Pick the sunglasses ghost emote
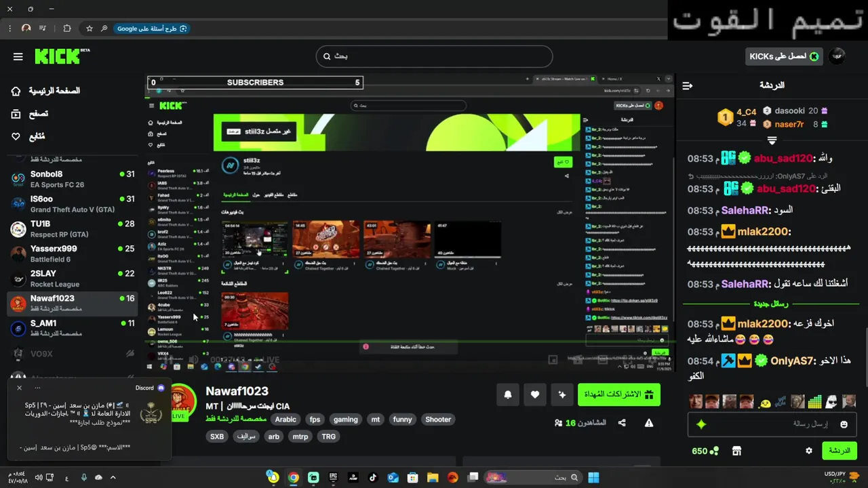The image size is (868, 488). pyautogui.click(x=831, y=402)
